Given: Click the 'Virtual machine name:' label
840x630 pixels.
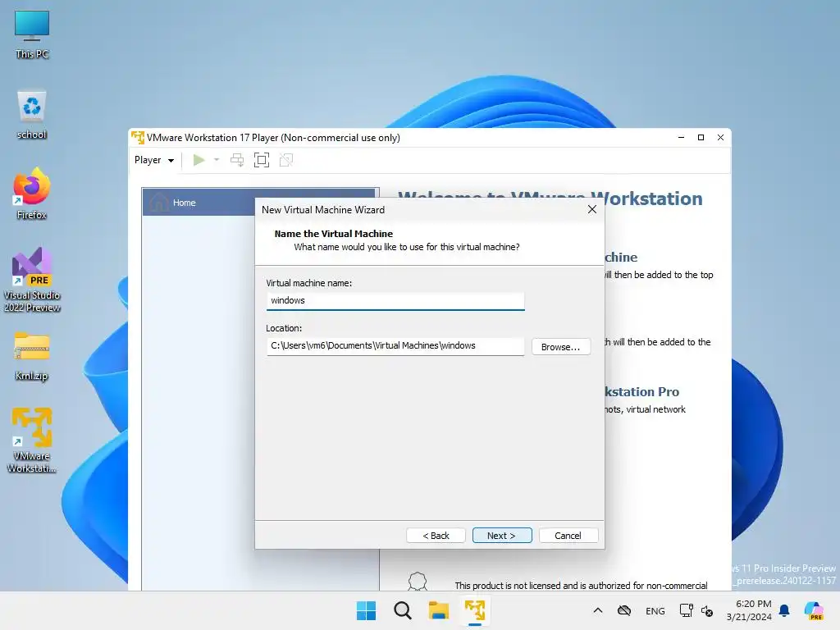Looking at the screenshot, I should (x=309, y=283).
